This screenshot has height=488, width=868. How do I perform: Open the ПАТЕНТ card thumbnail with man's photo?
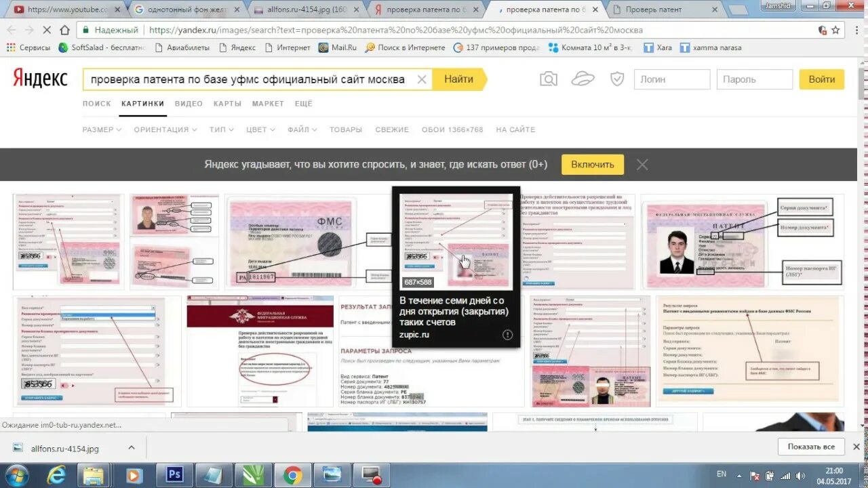pyautogui.click(x=743, y=242)
